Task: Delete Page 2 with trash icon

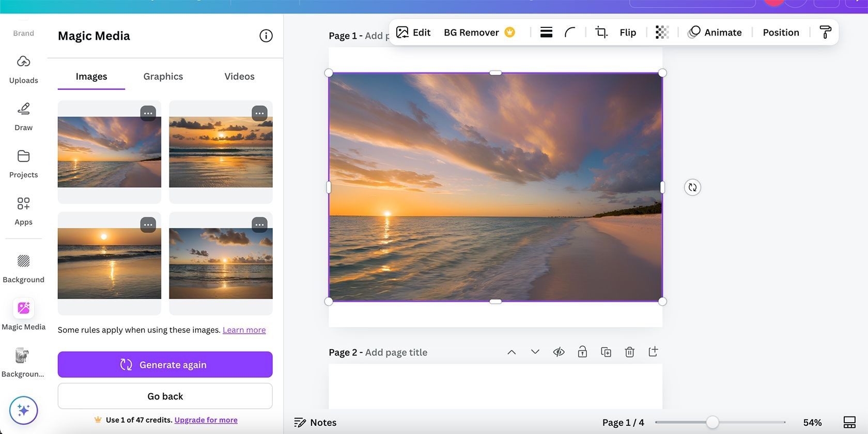Action: click(x=629, y=352)
